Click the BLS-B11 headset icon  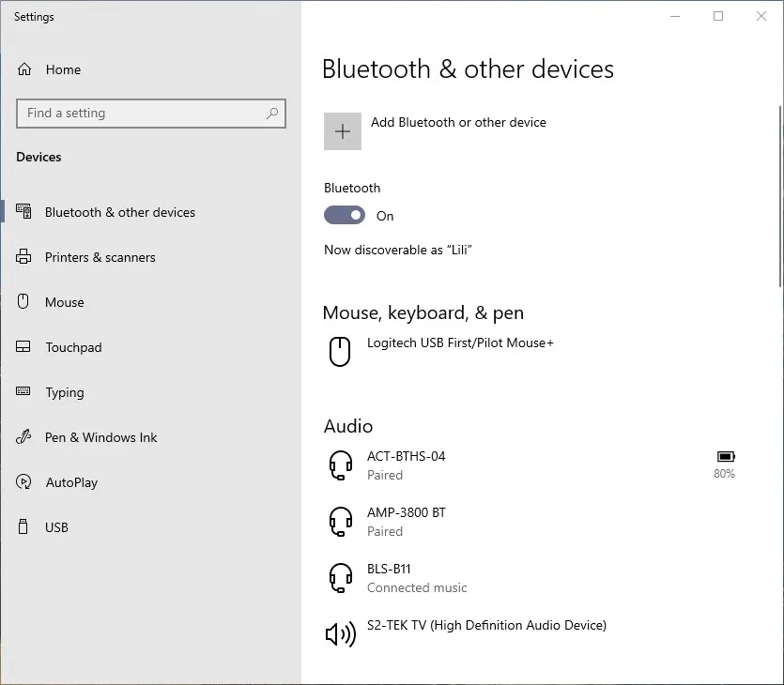[340, 578]
